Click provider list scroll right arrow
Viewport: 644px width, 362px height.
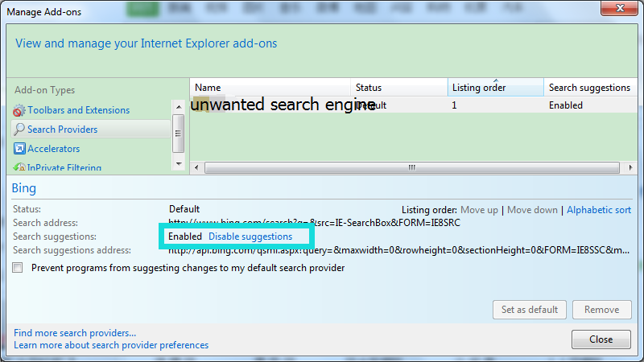click(x=630, y=167)
